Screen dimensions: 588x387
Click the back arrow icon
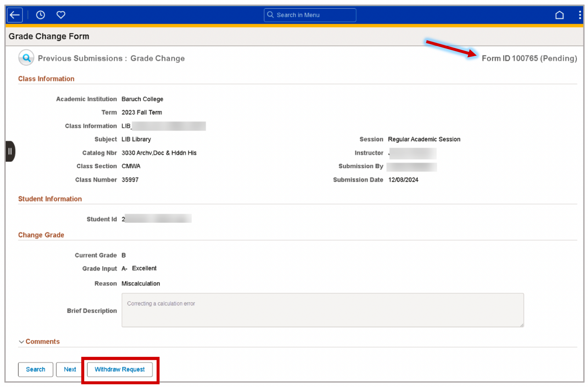tap(15, 15)
